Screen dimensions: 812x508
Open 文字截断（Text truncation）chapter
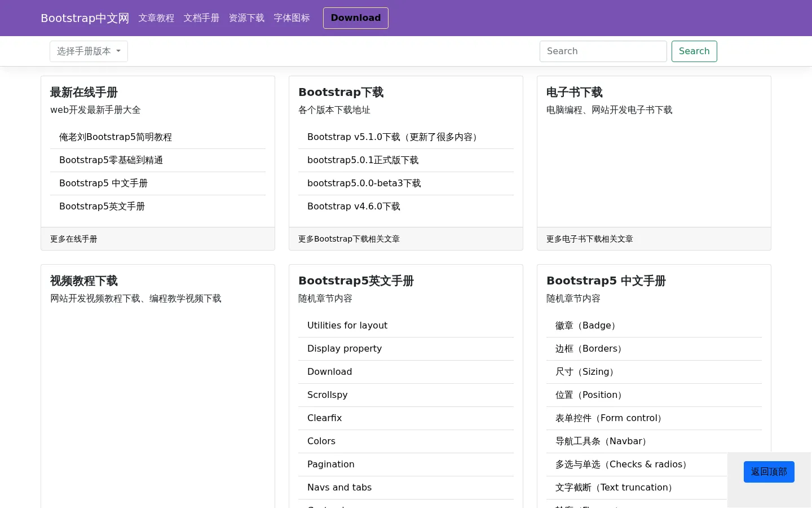pyautogui.click(x=616, y=488)
